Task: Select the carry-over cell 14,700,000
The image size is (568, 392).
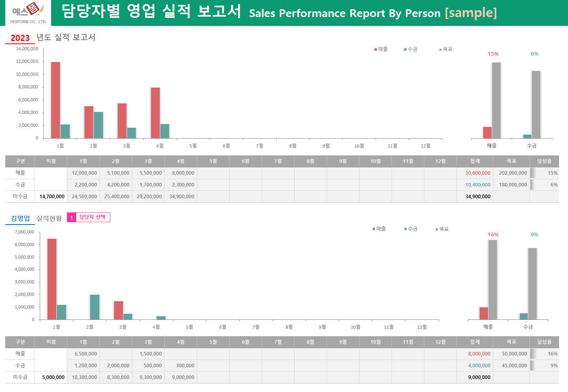Action: (x=51, y=197)
